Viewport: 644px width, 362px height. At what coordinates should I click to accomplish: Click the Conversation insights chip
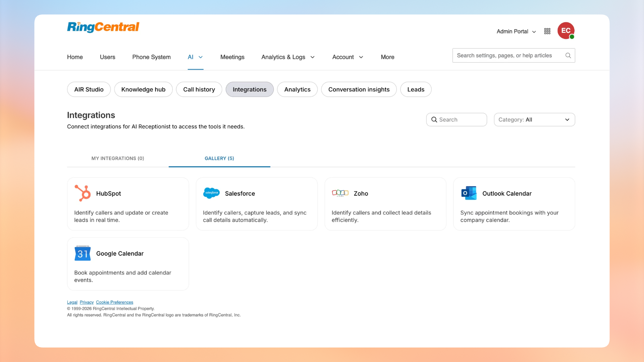click(359, 89)
